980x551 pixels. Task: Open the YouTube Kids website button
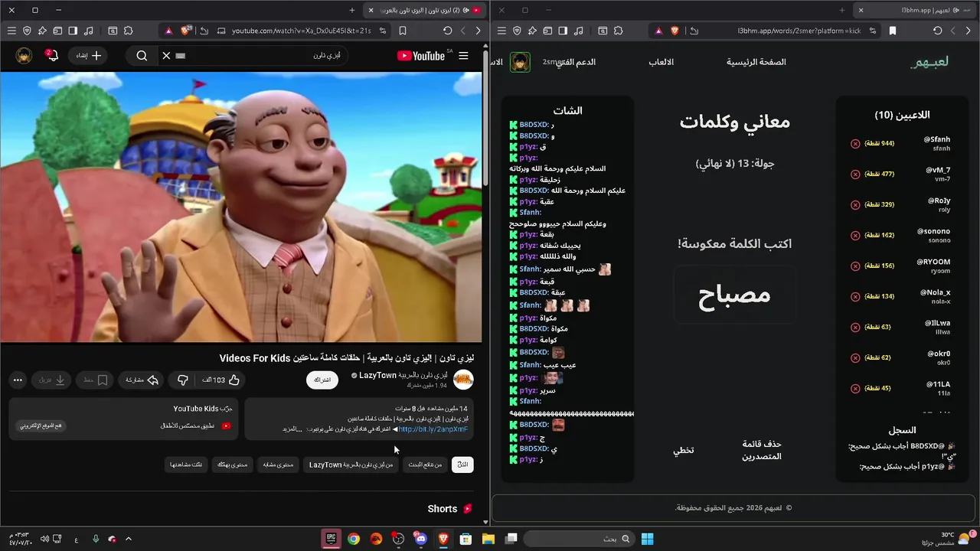[x=42, y=425]
